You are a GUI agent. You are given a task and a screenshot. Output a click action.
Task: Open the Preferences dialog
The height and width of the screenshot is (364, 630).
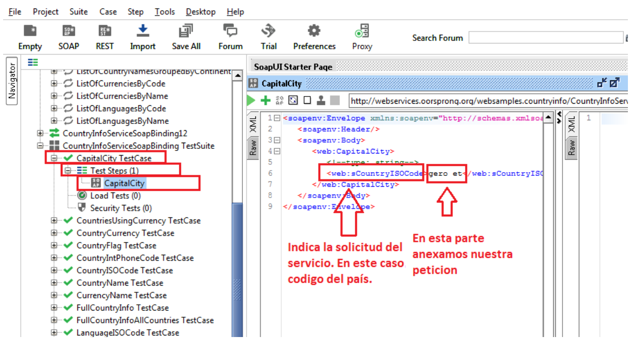[x=314, y=35]
